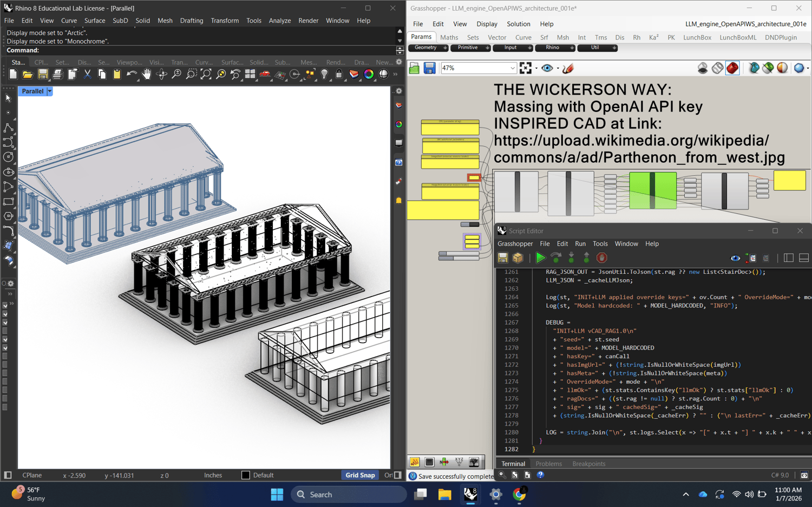Show hidden system tray icons chevron
This screenshot has height=507, width=812.
pyautogui.click(x=686, y=495)
